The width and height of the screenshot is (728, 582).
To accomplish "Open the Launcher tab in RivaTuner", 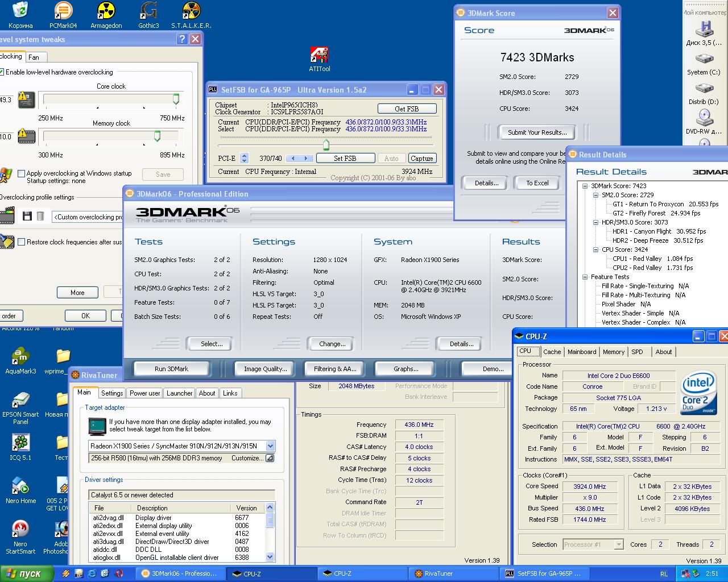I will tap(179, 393).
